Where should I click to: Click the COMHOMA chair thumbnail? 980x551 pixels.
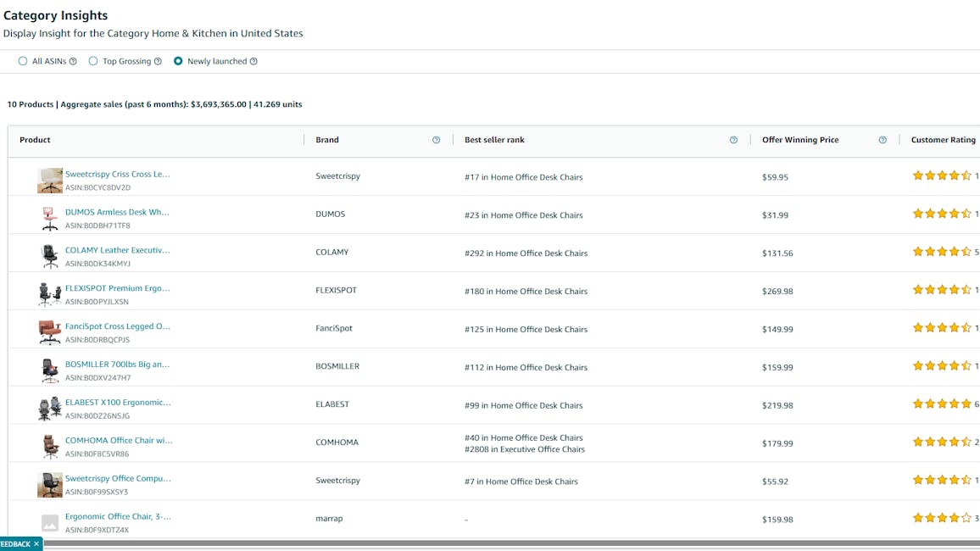tap(50, 448)
